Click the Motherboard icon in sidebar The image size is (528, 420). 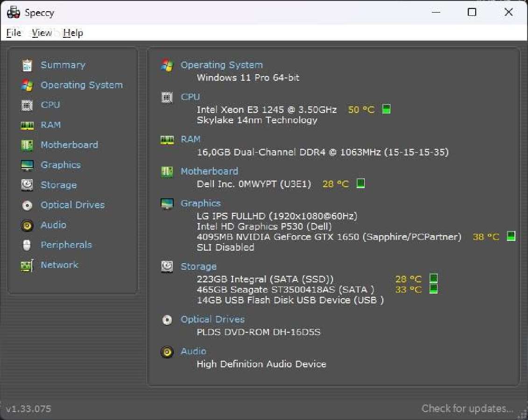click(x=27, y=146)
